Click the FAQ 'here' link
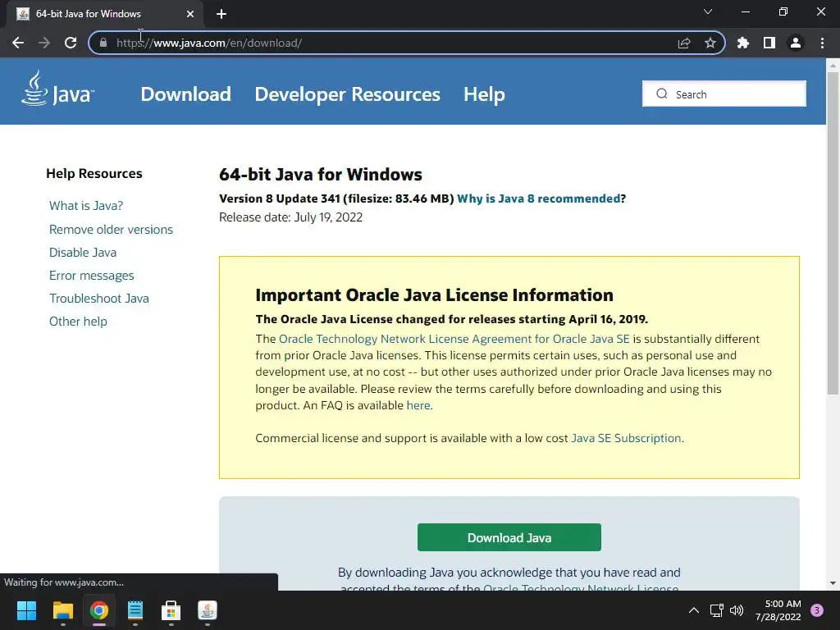The width and height of the screenshot is (840, 630). point(418,405)
